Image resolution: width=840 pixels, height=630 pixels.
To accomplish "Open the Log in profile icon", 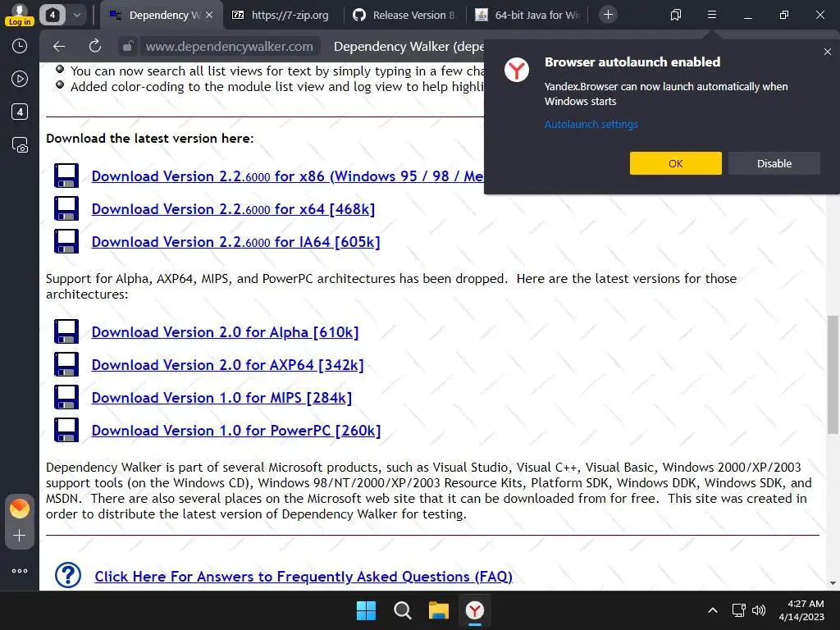I will click(x=20, y=15).
